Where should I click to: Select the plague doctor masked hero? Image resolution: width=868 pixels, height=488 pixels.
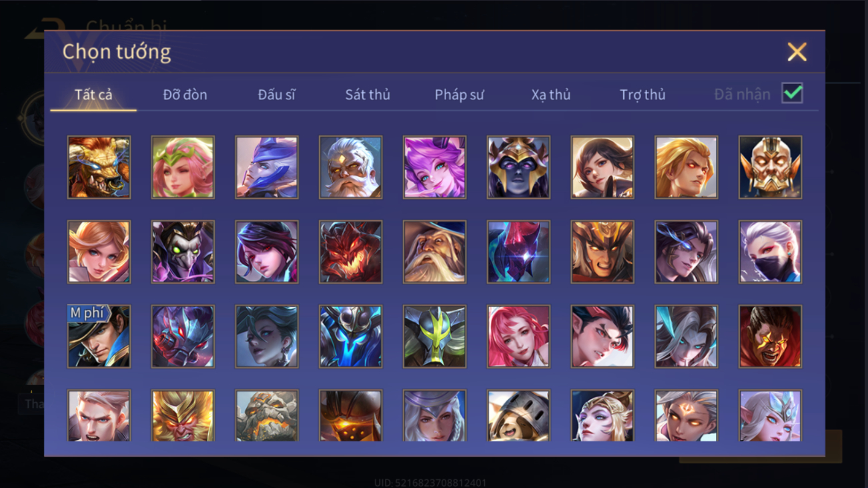(183, 252)
